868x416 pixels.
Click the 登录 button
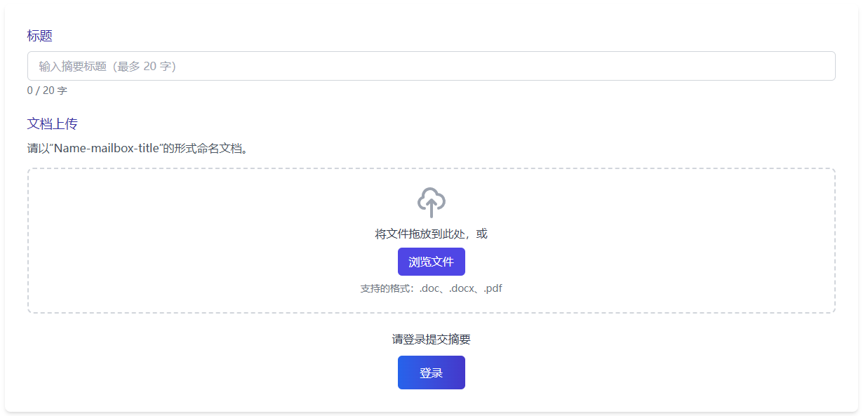tap(431, 373)
